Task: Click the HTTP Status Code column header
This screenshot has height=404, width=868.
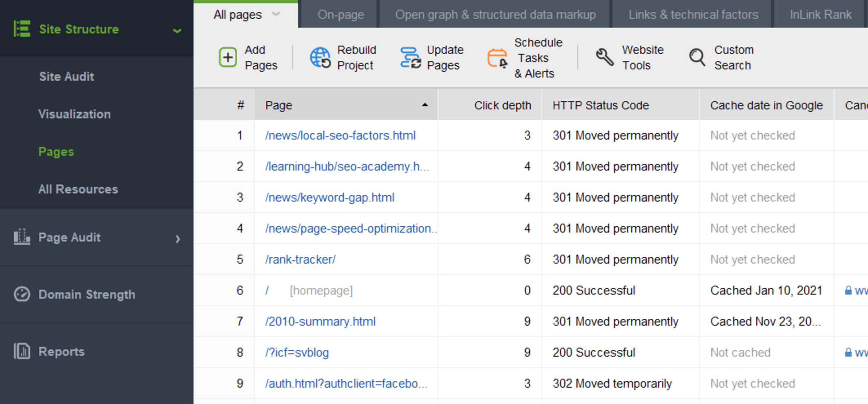Action: (x=600, y=105)
